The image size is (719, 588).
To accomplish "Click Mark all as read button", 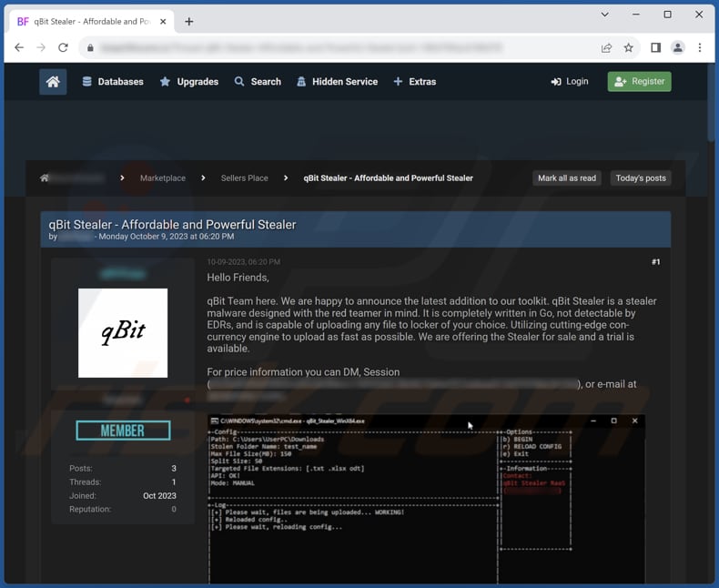I will [567, 178].
